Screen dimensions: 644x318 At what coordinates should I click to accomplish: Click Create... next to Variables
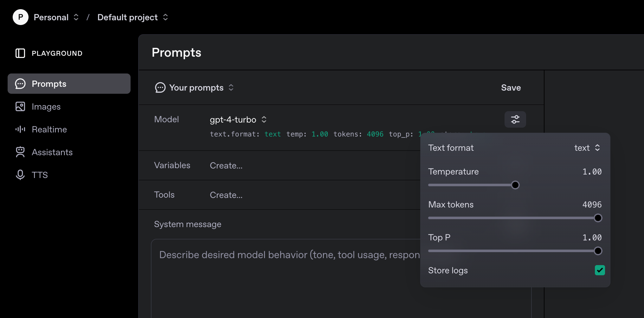tap(226, 165)
